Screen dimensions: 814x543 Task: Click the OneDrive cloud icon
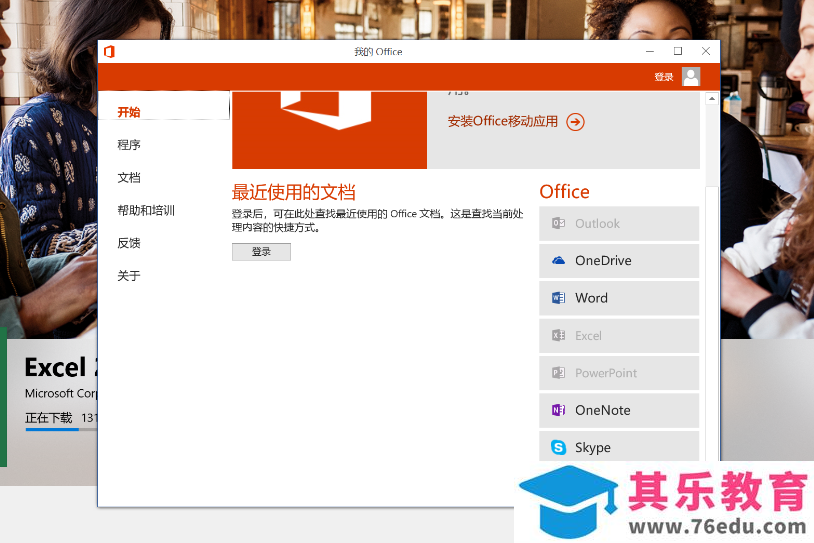559,261
